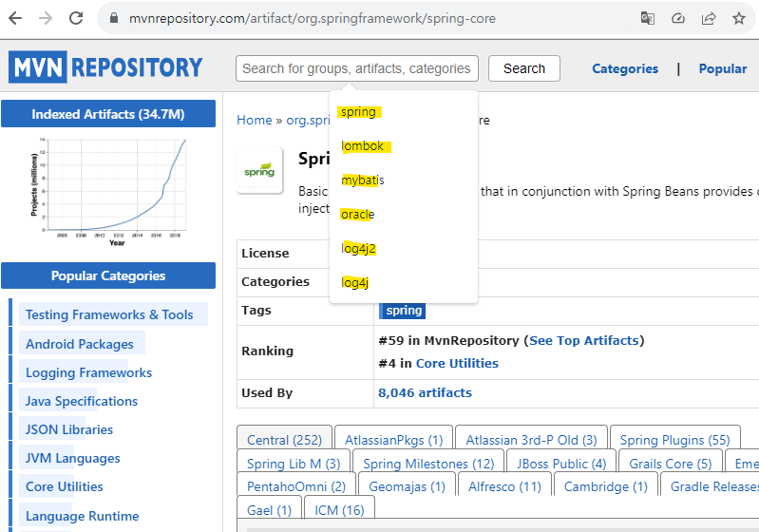The image size is (759, 532).
Task: Switch to Gradle Releases tab
Action: tap(710, 485)
